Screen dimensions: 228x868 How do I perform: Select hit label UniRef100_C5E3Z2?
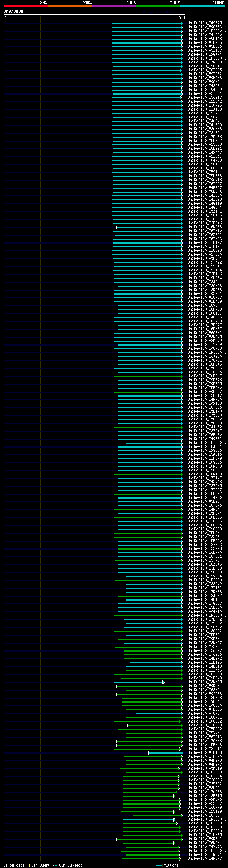[x=204, y=729]
